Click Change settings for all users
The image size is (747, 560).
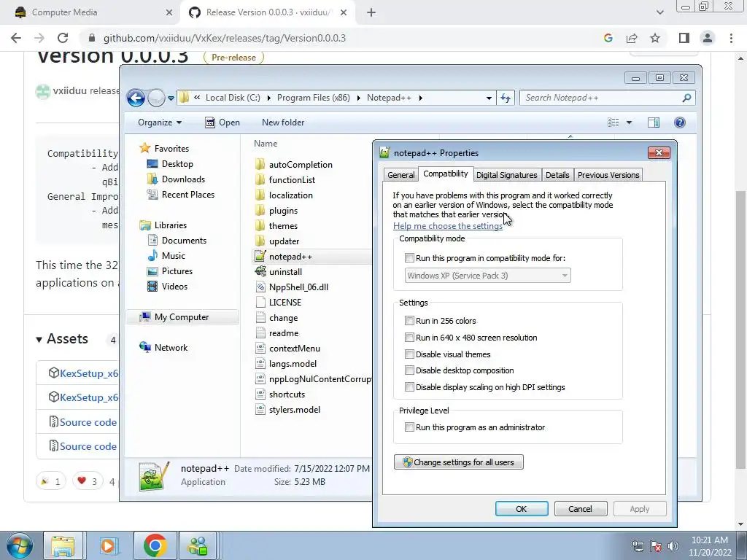[459, 462]
